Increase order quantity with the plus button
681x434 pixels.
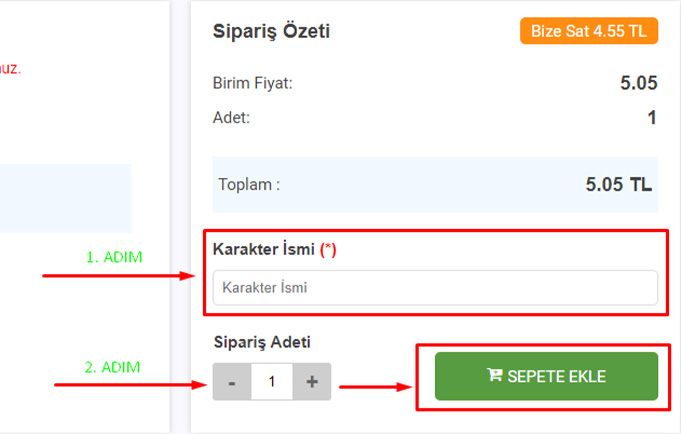coord(311,381)
